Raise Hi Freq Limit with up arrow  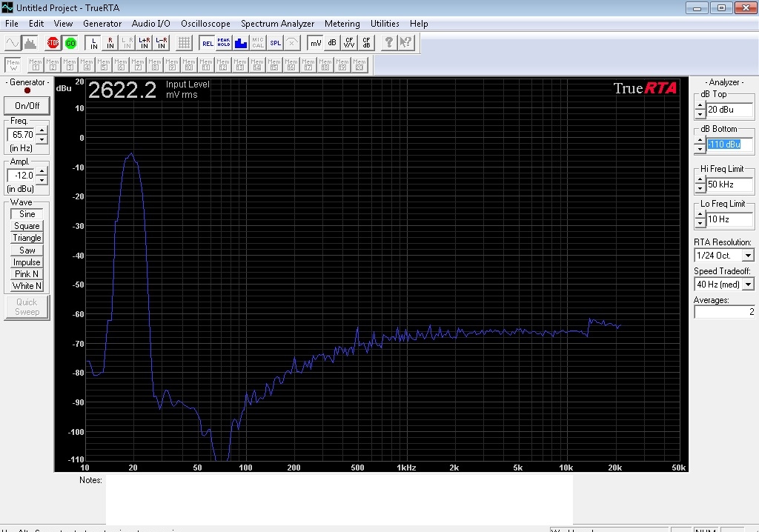[x=700, y=181]
